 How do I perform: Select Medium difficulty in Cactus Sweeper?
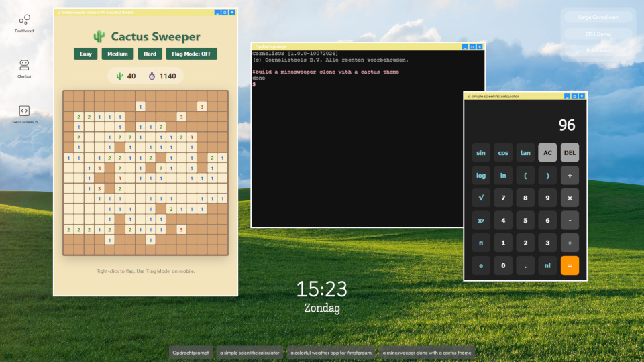[117, 54]
